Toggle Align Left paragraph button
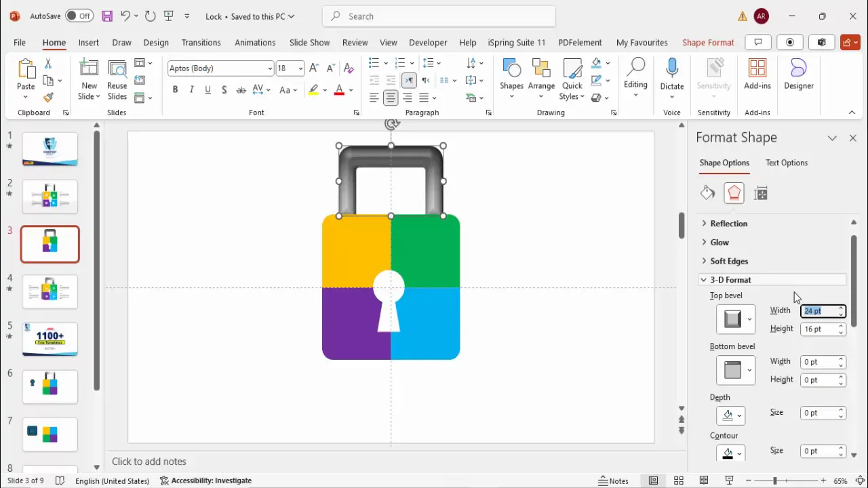The width and height of the screenshot is (868, 488). [374, 98]
